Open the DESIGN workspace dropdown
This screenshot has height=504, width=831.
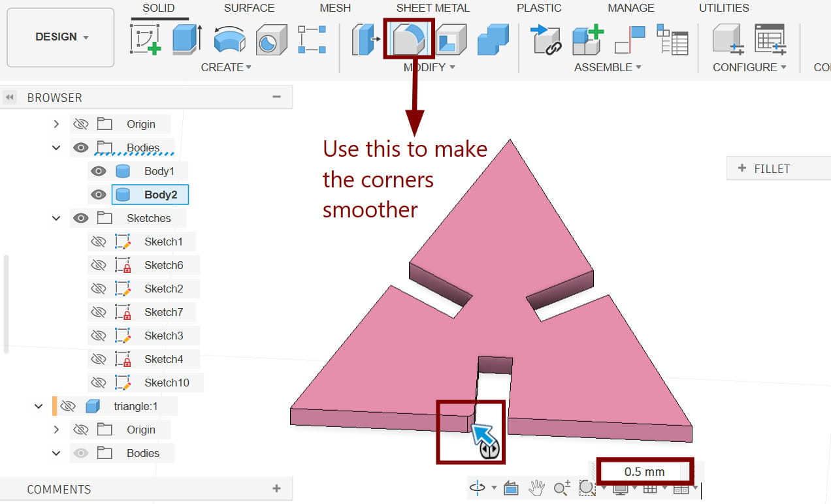click(x=61, y=37)
